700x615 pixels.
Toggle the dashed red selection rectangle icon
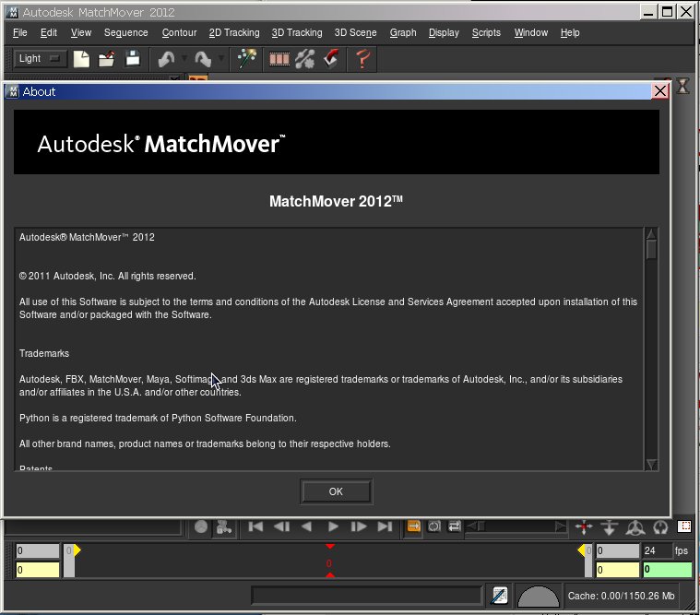pos(684,526)
